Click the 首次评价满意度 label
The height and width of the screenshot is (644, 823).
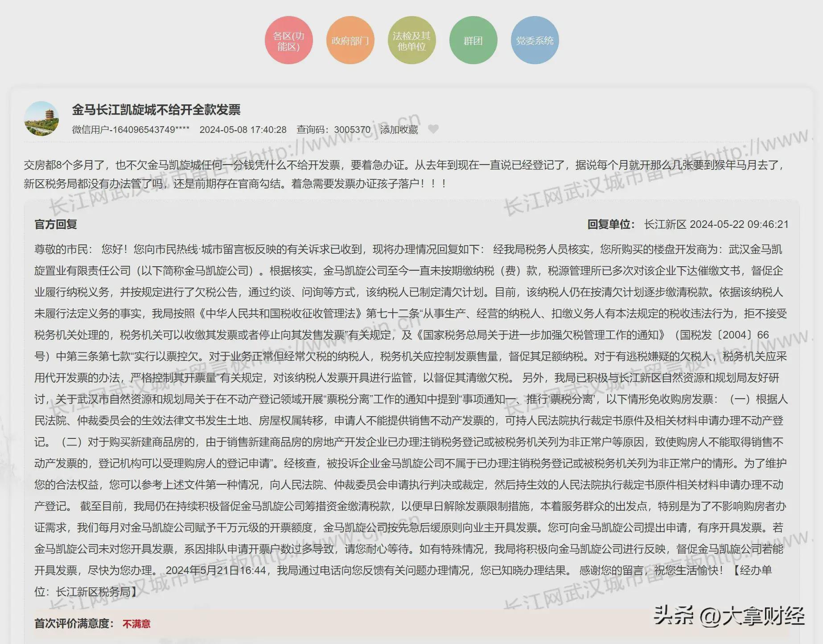point(74,623)
